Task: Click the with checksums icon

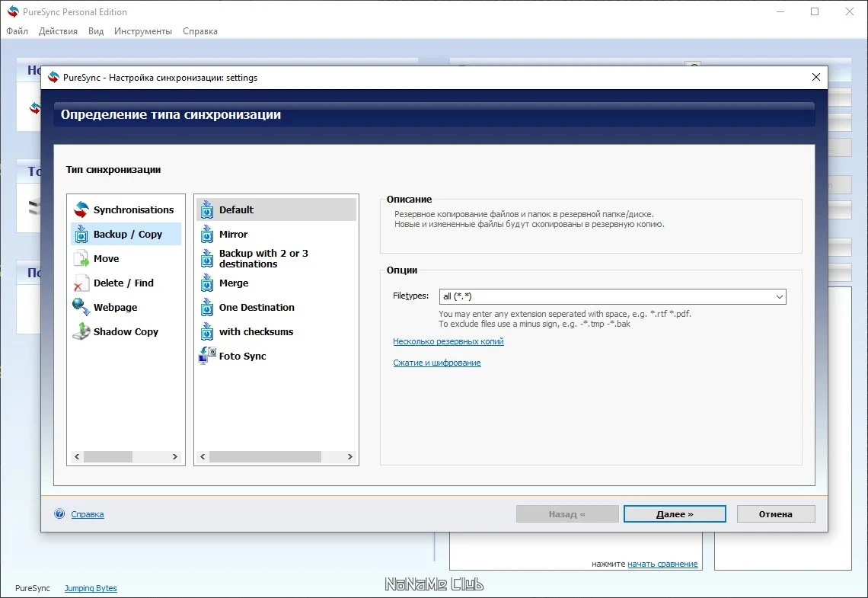Action: (x=207, y=331)
